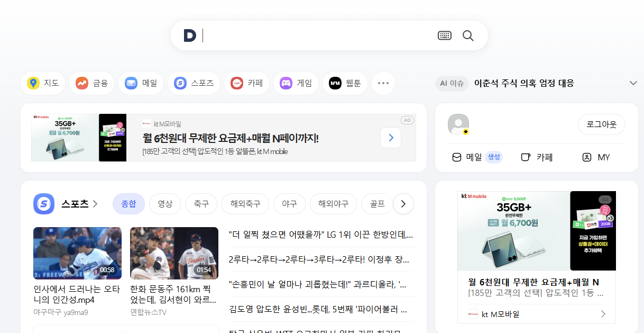Focus the Daum search input field

pyautogui.click(x=317, y=35)
